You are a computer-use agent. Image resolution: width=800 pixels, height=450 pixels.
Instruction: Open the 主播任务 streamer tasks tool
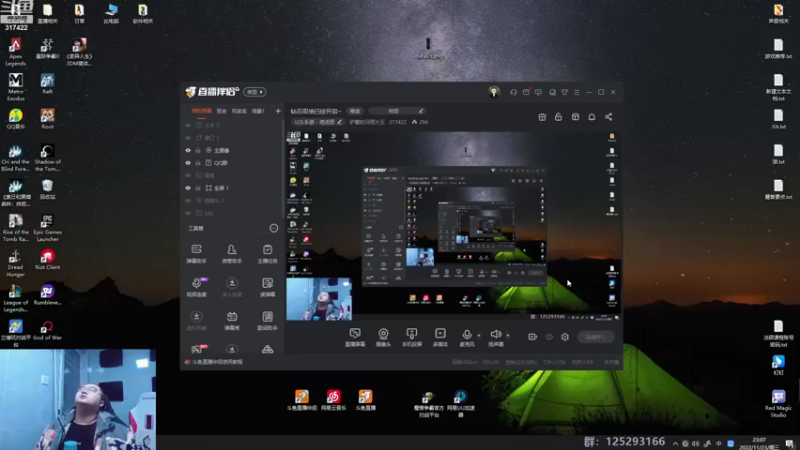point(267,254)
